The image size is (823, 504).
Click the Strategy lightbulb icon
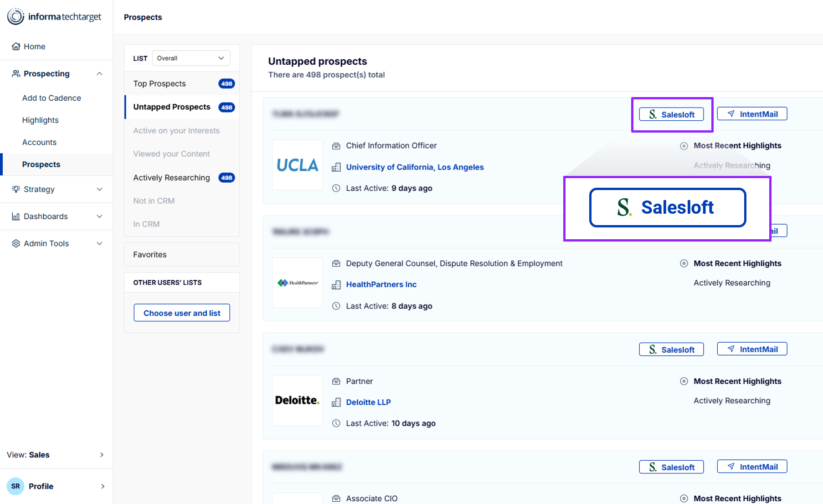(x=16, y=189)
